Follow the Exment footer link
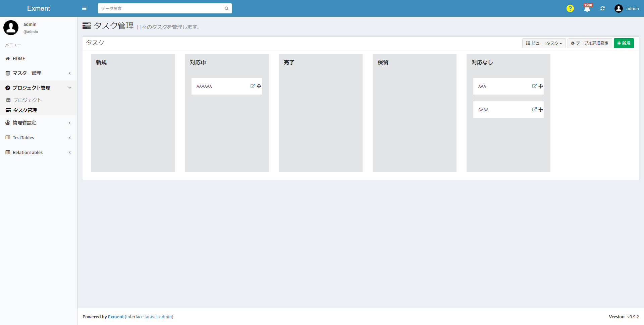This screenshot has width=644, height=325. 116,317
